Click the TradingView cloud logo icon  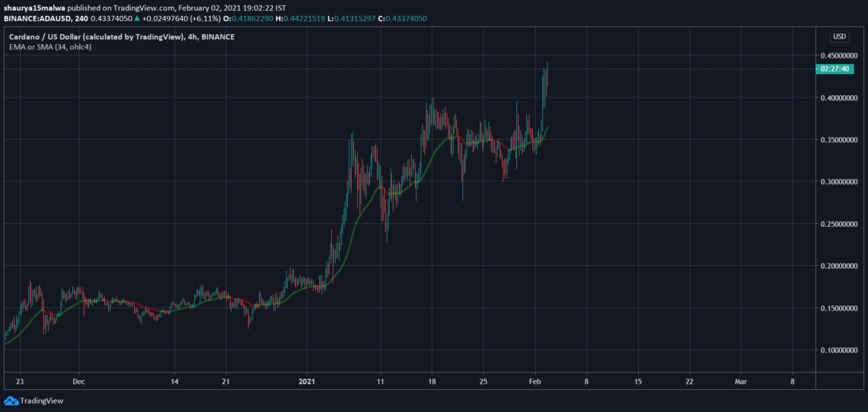pyautogui.click(x=11, y=401)
